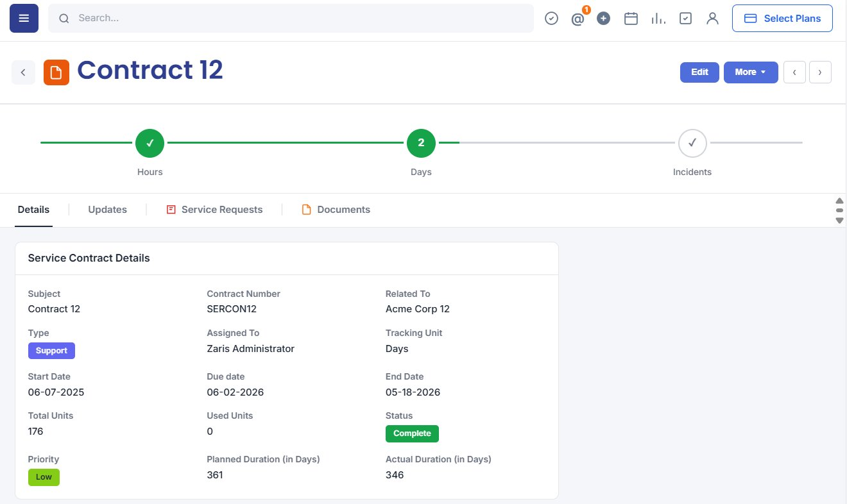Click the Edit button
The width and height of the screenshot is (847, 504).
pyautogui.click(x=699, y=72)
